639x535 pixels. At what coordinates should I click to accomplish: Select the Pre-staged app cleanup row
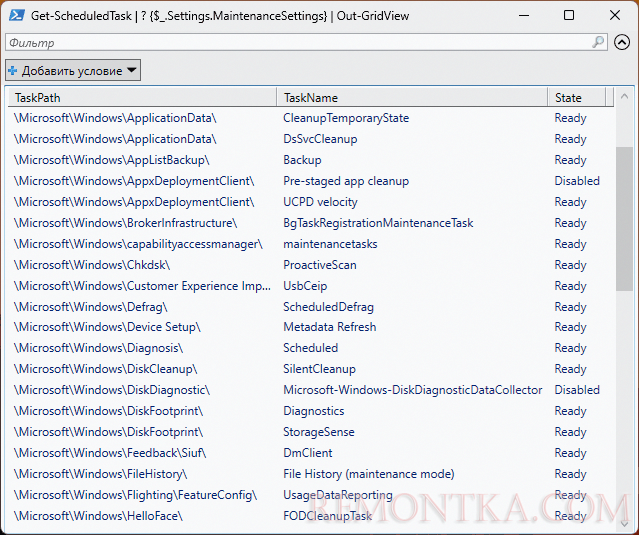311,181
